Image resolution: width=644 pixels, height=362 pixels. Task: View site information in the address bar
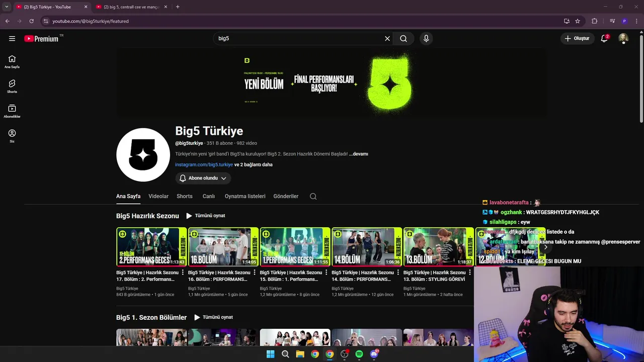pos(46,21)
